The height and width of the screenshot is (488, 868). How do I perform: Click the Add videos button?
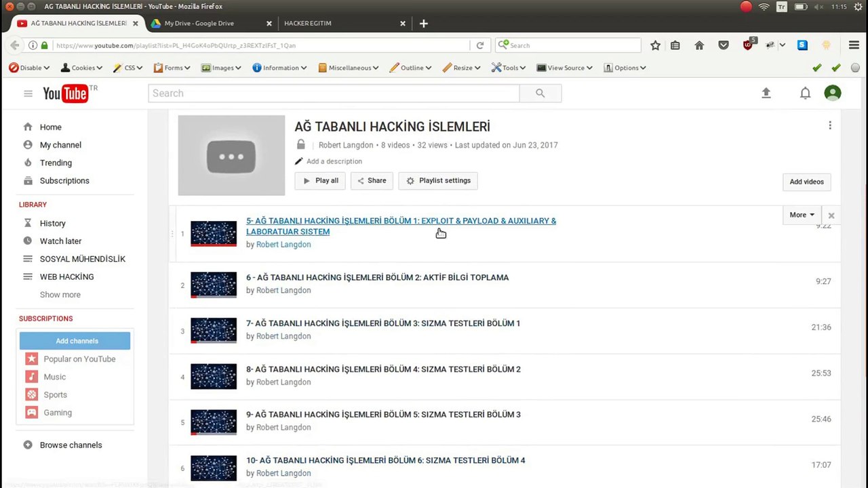coord(806,182)
